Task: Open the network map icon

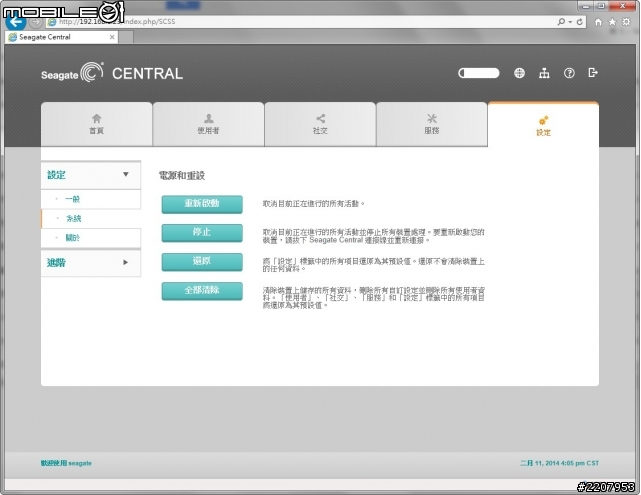Action: (544, 73)
